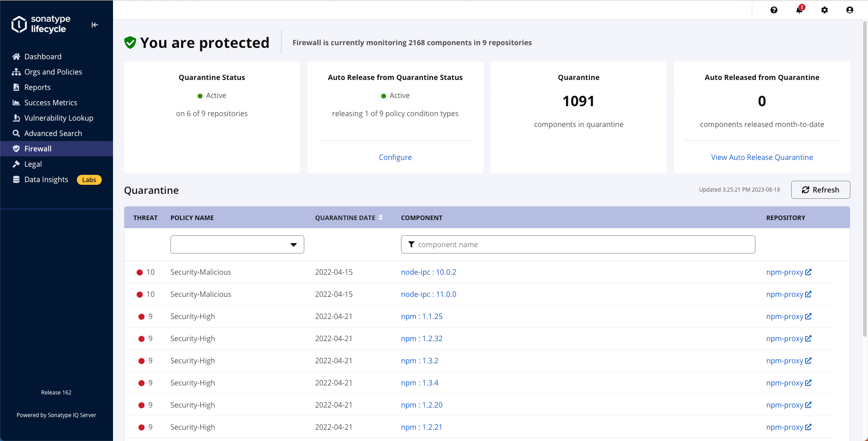Navigate to Advanced Search page
The image size is (868, 441).
pos(53,133)
